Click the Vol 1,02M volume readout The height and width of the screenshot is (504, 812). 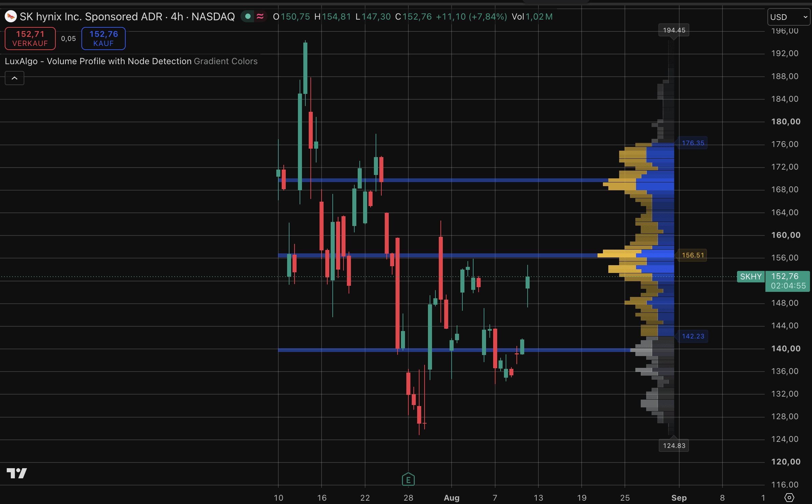pyautogui.click(x=532, y=17)
